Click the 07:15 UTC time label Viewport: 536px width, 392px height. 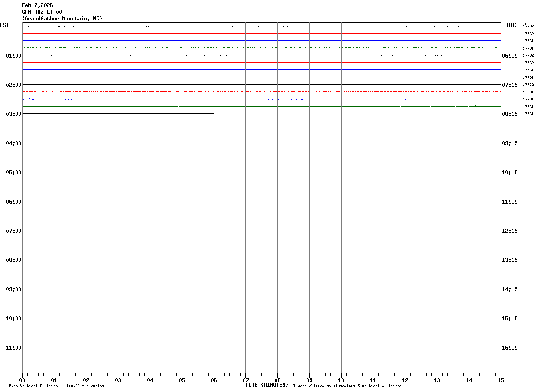[x=510, y=85]
